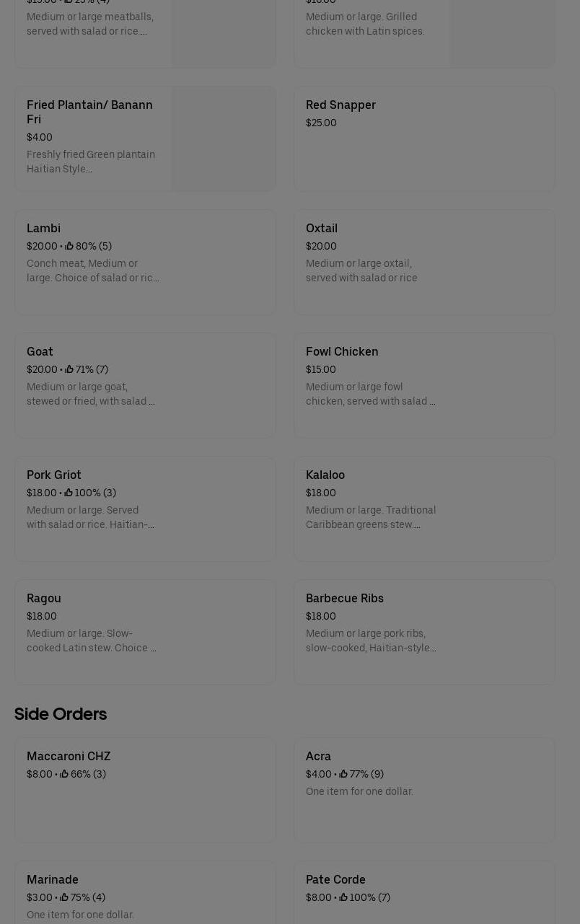Click the thumbs-up icon on Lambi
This screenshot has height=924, width=580.
coord(69,247)
